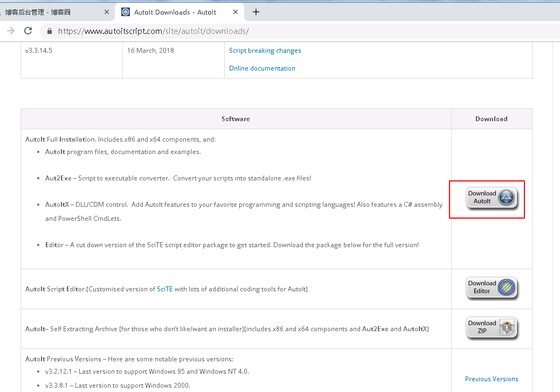Click the browser forward arrow
This screenshot has height=392, width=560.
[x=10, y=31]
